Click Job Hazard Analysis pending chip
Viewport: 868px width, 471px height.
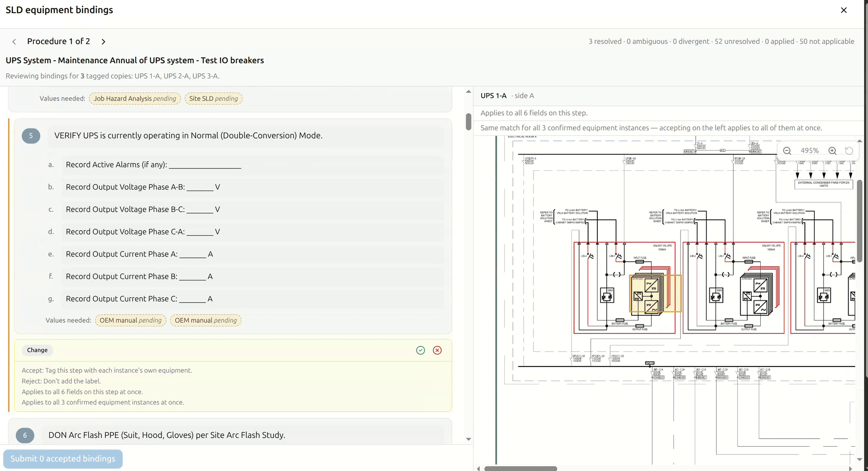tap(135, 99)
